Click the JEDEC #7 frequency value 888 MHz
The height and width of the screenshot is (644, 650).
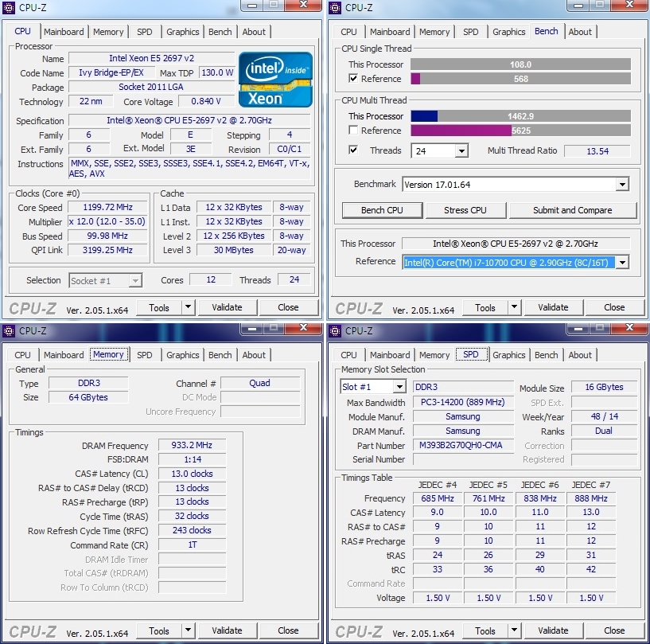point(591,498)
